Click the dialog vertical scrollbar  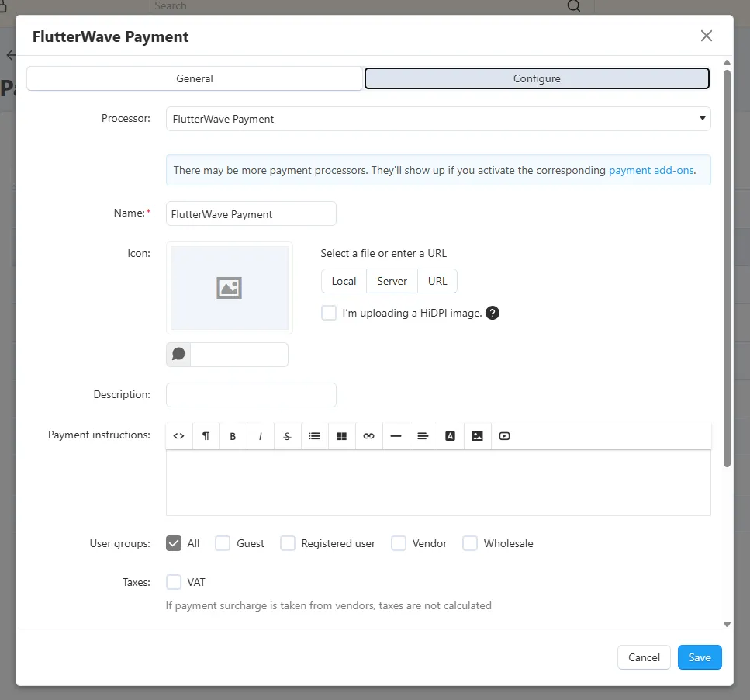pyautogui.click(x=727, y=268)
